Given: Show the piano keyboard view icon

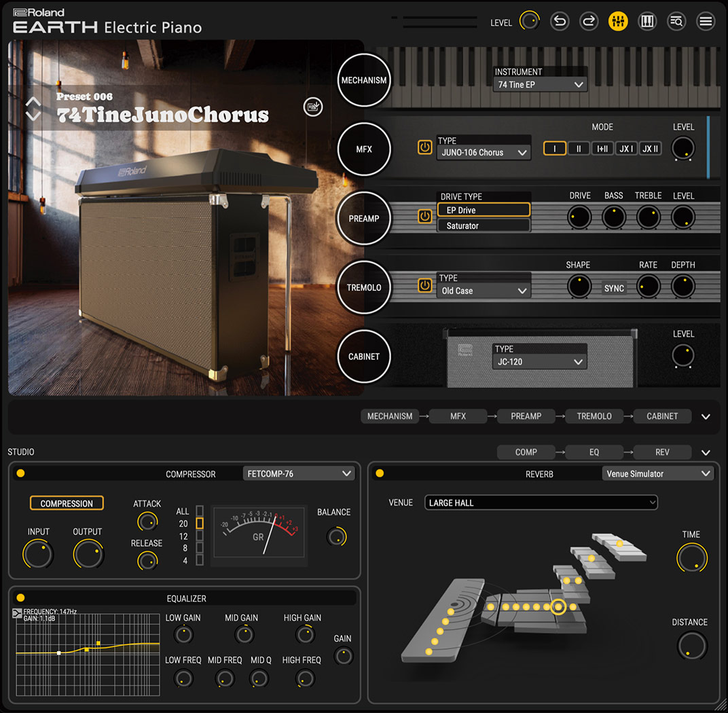Looking at the screenshot, I should 647,21.
